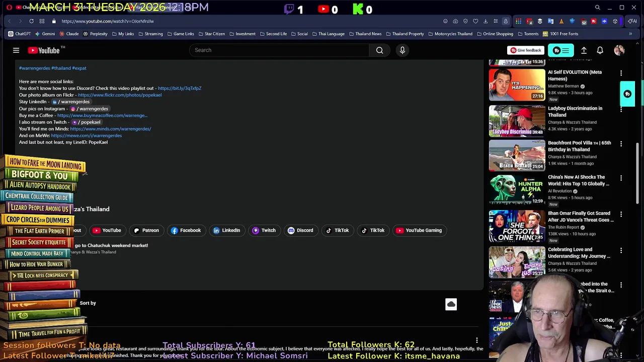644x362 pixels.
Task: Open Opera speed dial grid icon
Action: (x=41, y=21)
